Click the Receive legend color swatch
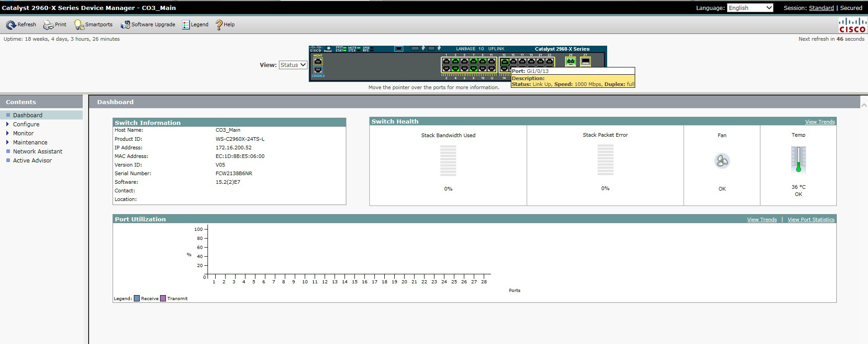This screenshot has height=344, width=868. click(137, 298)
